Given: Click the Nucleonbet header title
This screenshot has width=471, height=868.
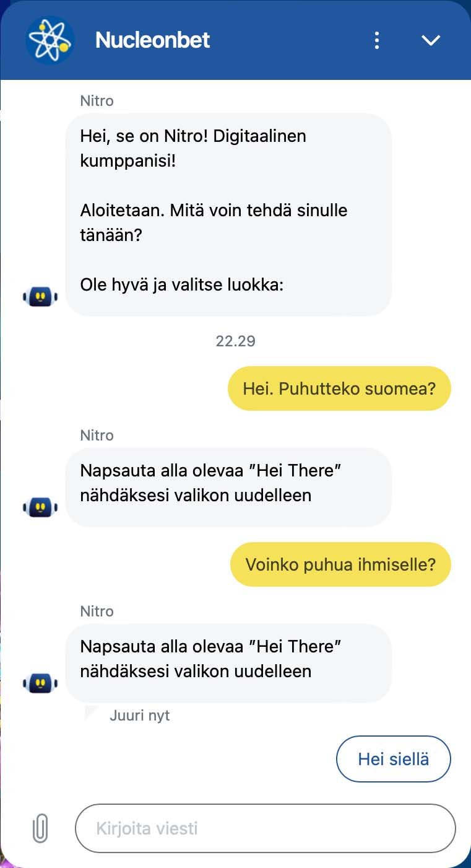Looking at the screenshot, I should pos(152,40).
